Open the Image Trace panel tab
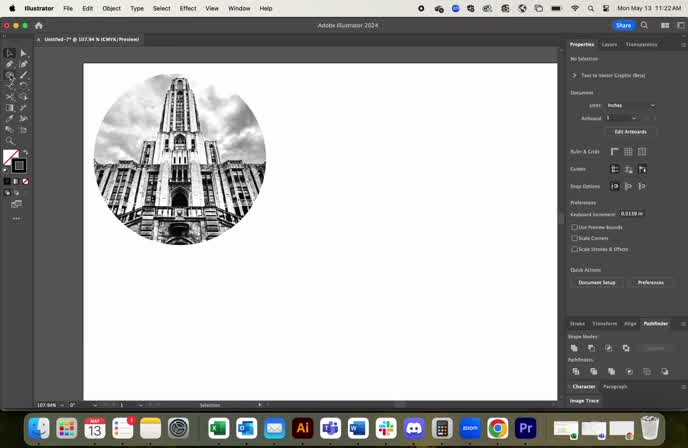The image size is (688, 448). (x=584, y=401)
